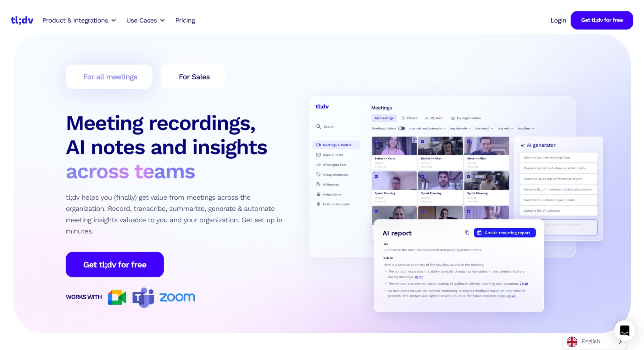Toggle the Internals and externals filter
Viewport: 644px width, 350px height.
pos(426,128)
